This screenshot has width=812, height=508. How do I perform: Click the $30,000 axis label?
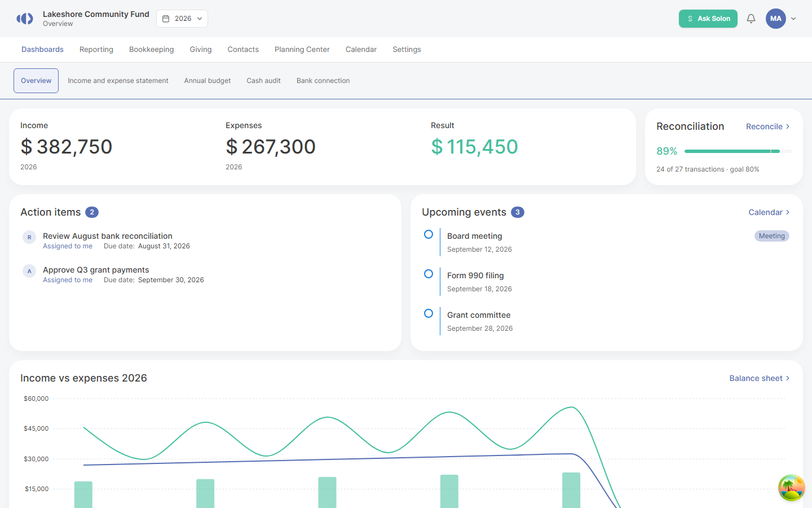tap(36, 459)
